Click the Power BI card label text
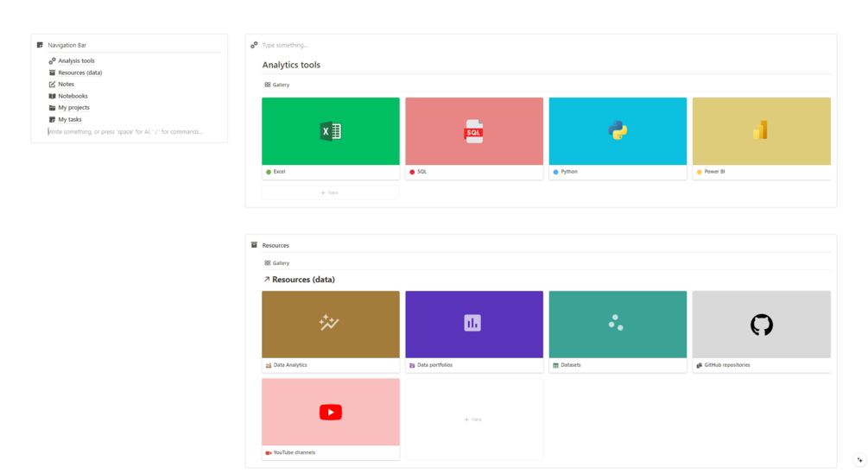The image size is (868, 473). (714, 172)
